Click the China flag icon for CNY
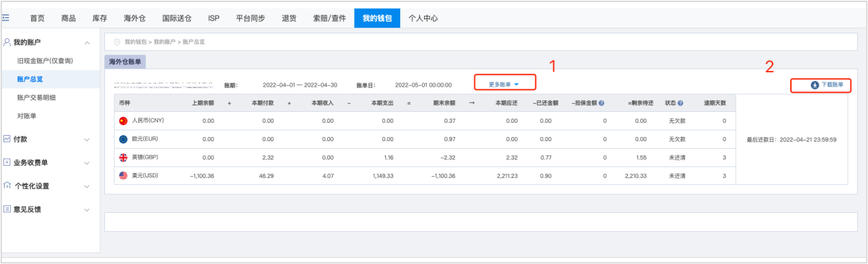868x264 pixels. tap(123, 121)
